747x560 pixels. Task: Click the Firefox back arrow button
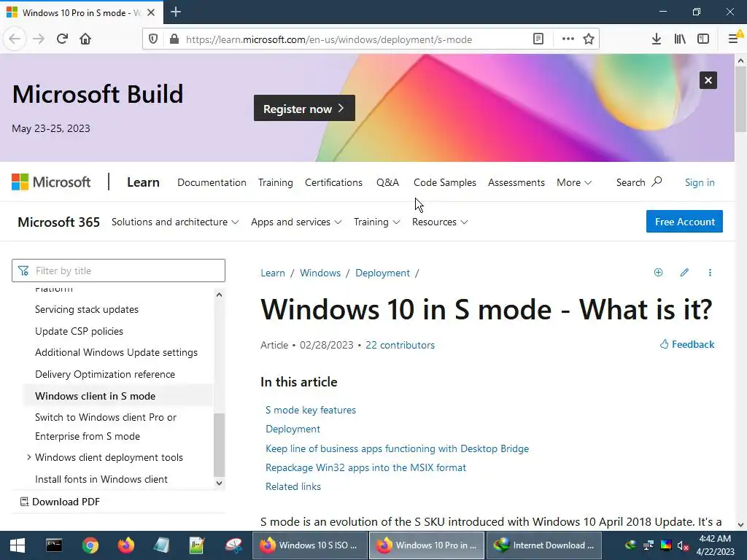(x=15, y=39)
